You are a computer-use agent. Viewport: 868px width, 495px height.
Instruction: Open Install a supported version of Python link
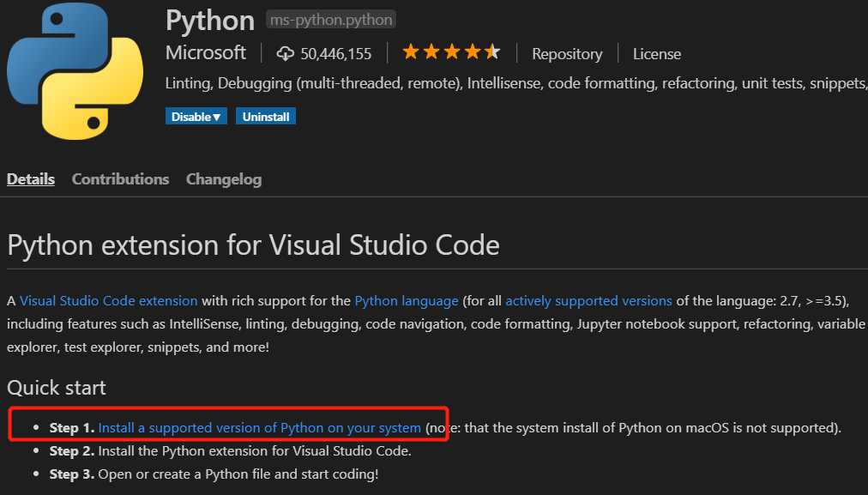point(260,427)
